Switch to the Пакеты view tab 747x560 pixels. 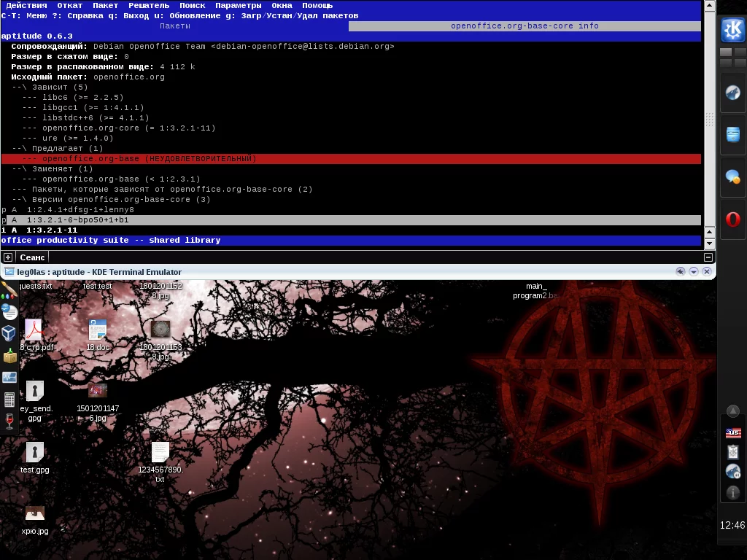point(175,26)
